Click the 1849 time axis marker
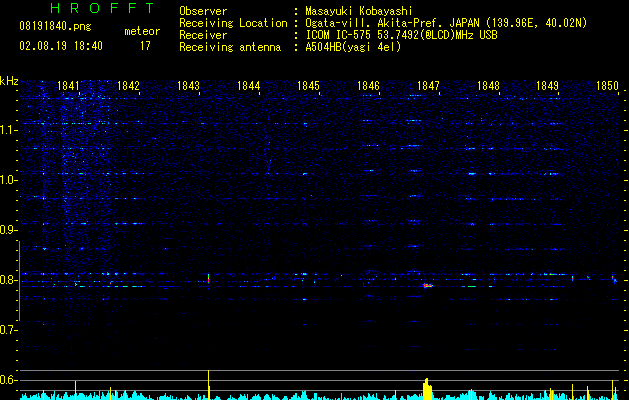Screen dimensions: 629x400 point(548,86)
